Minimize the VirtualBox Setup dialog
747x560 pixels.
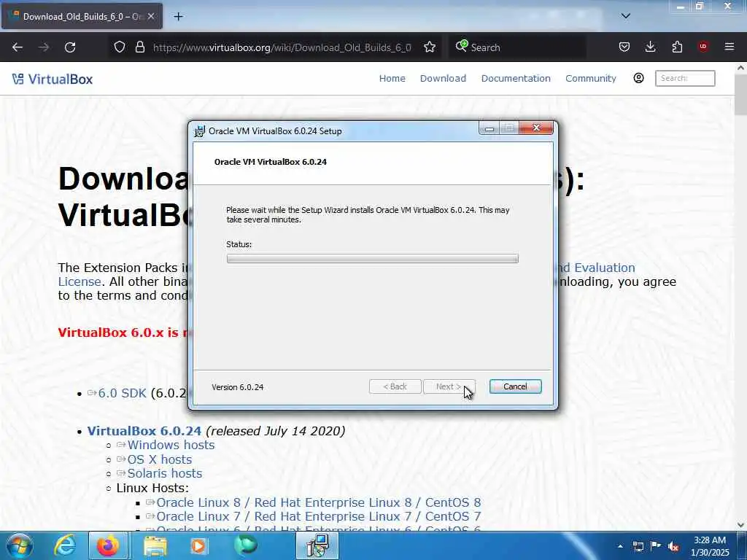489,128
